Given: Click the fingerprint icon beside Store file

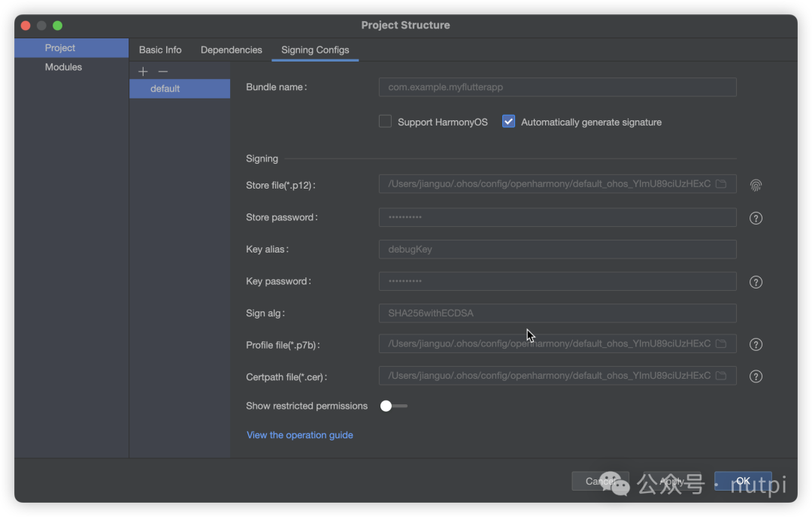Looking at the screenshot, I should pos(756,186).
